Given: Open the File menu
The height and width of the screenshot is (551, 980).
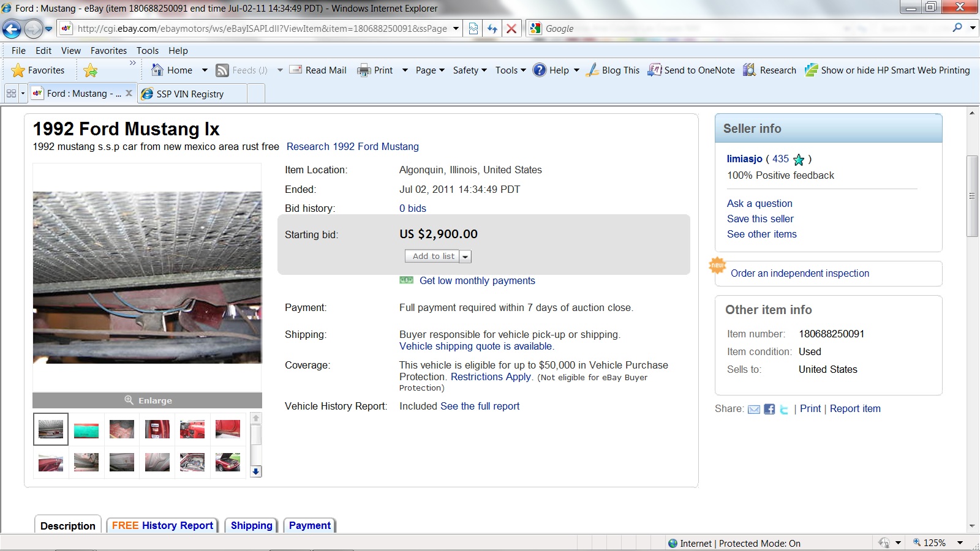Looking at the screenshot, I should click(x=18, y=50).
